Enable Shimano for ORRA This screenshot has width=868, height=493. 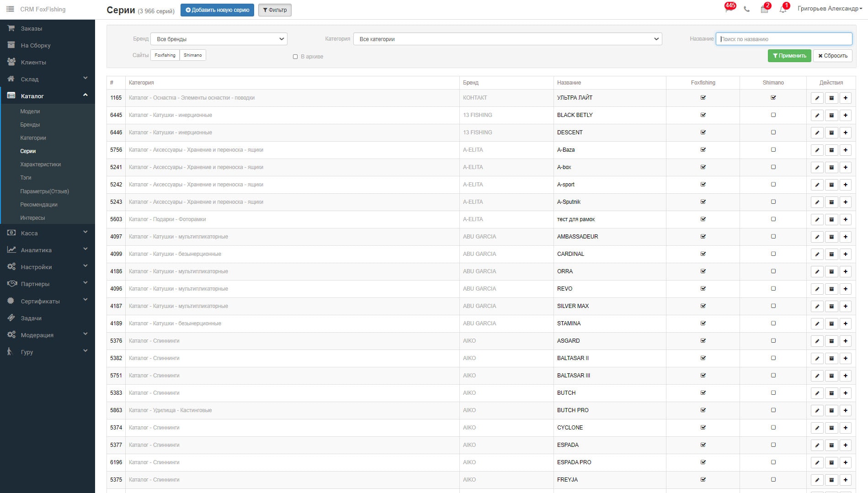point(773,271)
